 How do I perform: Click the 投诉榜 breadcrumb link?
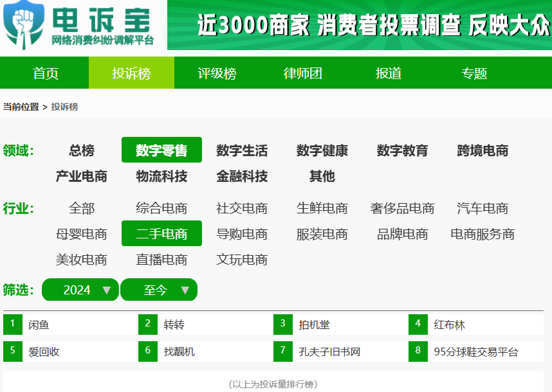coord(64,107)
